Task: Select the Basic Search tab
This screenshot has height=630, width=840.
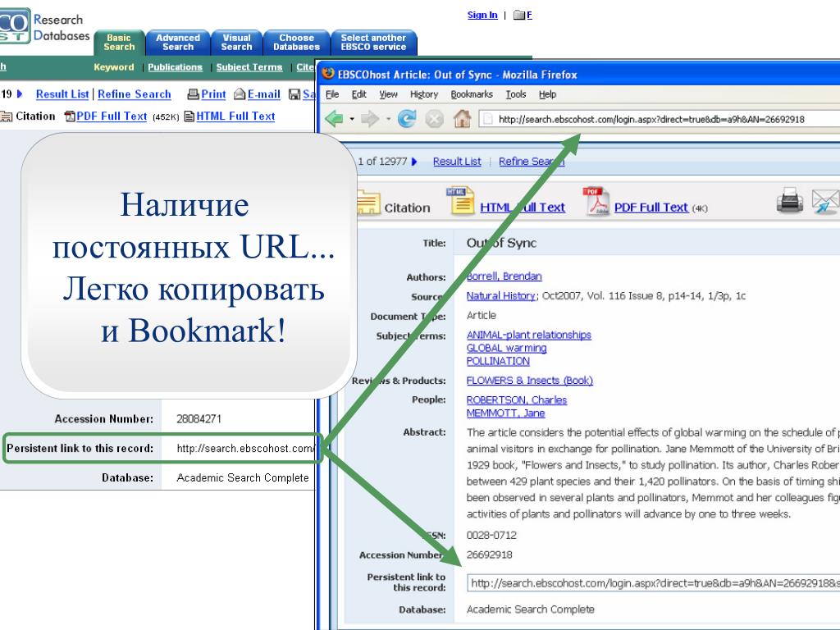Action: pos(119,43)
